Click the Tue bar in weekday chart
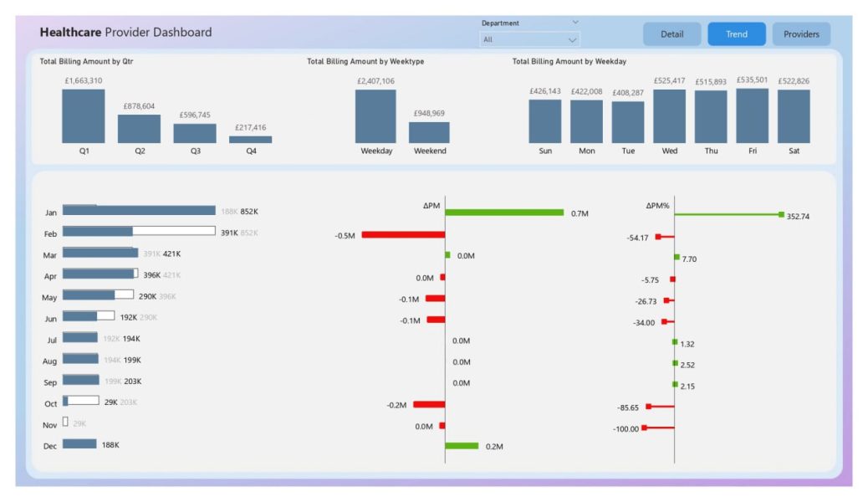Screen dimensions: 868x502 [x=628, y=122]
